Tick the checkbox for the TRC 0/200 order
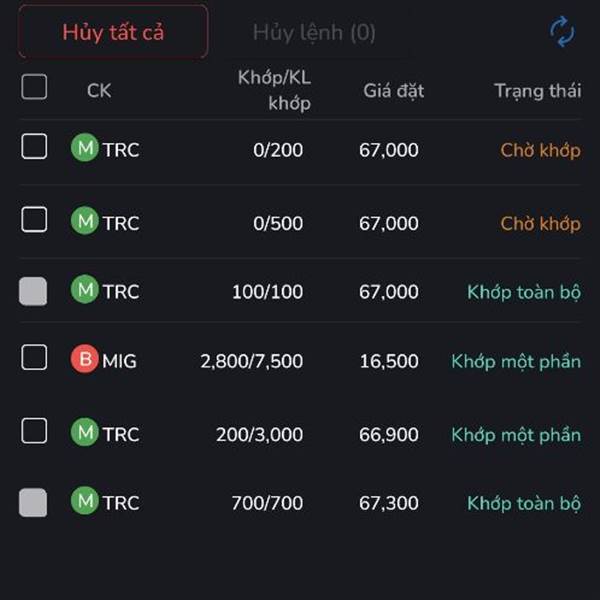 [x=34, y=146]
